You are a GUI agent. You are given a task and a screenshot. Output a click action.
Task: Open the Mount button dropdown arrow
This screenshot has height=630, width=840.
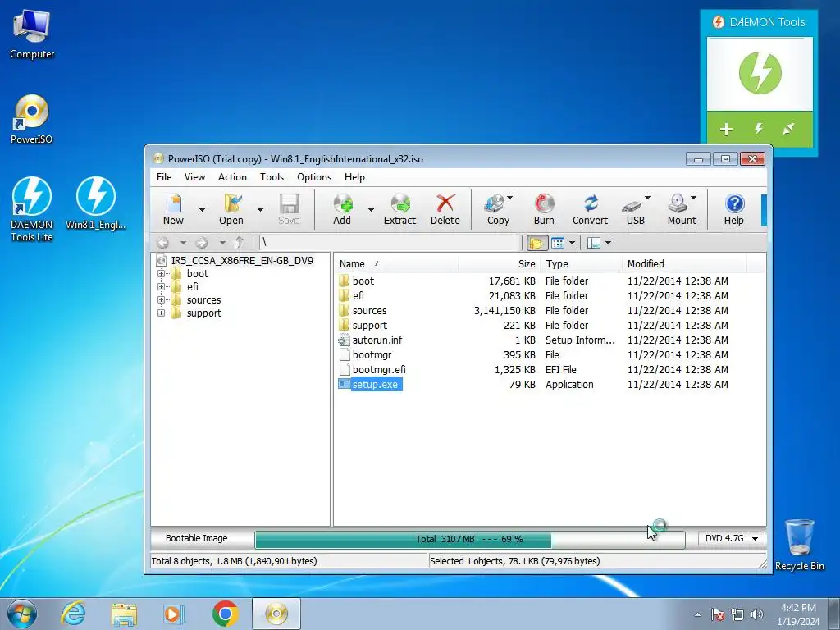click(x=693, y=198)
